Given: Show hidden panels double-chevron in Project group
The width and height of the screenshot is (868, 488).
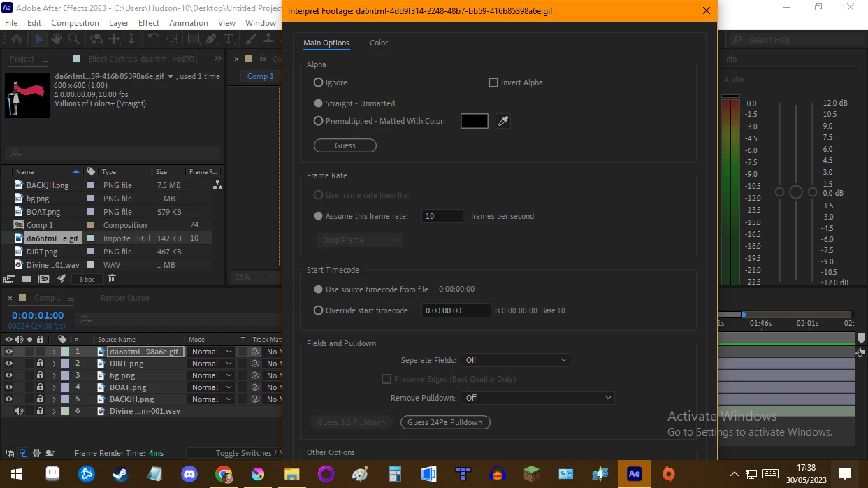Looking at the screenshot, I should click(218, 59).
